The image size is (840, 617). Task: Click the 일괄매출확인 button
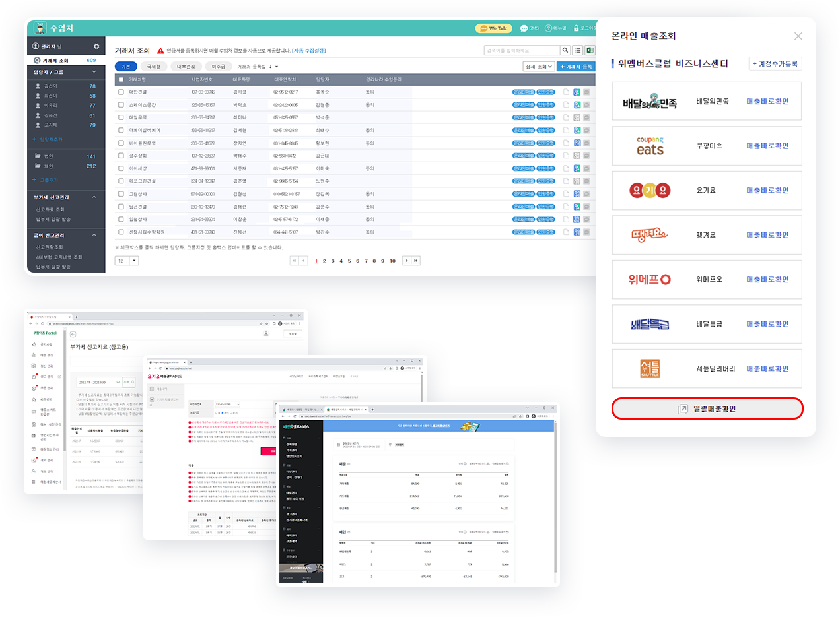tap(707, 409)
